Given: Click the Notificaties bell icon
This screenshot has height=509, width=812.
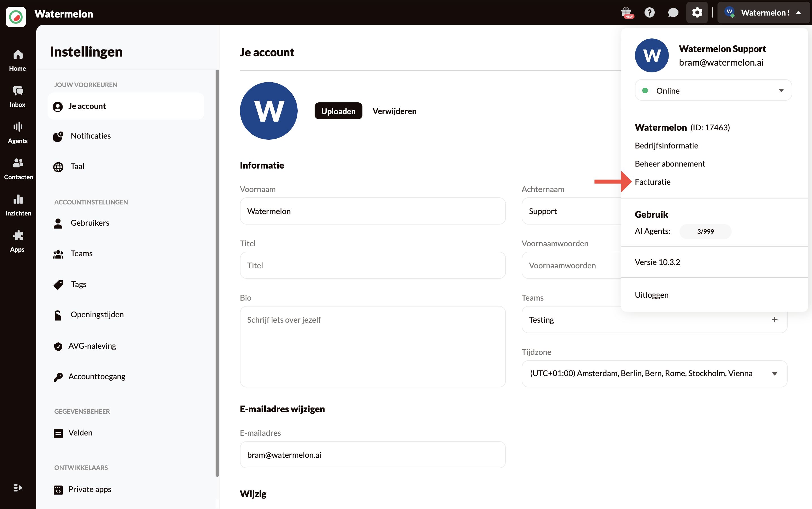Looking at the screenshot, I should [58, 136].
